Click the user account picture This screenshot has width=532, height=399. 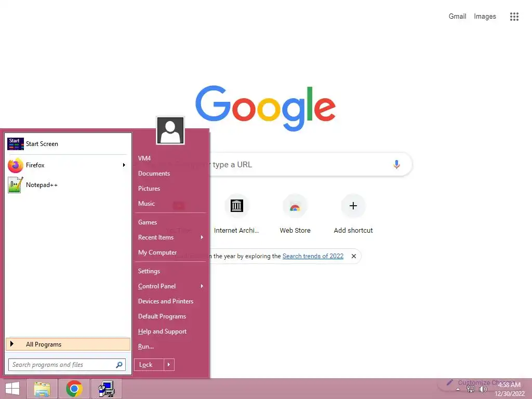(x=170, y=130)
